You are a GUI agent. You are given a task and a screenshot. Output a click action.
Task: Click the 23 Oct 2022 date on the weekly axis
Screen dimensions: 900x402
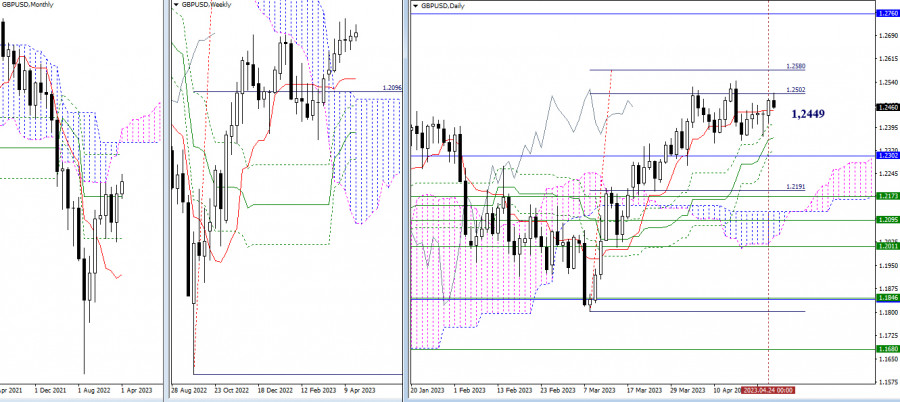(231, 390)
